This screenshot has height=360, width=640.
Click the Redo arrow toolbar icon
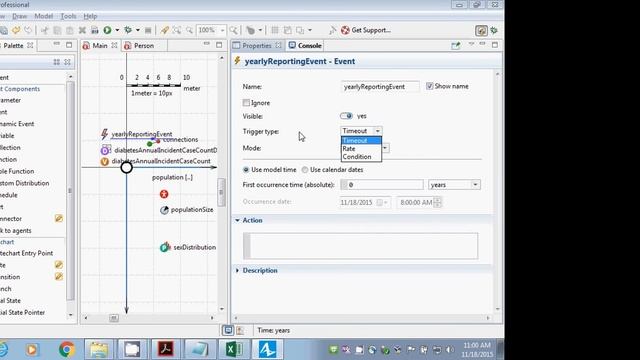pyautogui.click(x=28, y=30)
